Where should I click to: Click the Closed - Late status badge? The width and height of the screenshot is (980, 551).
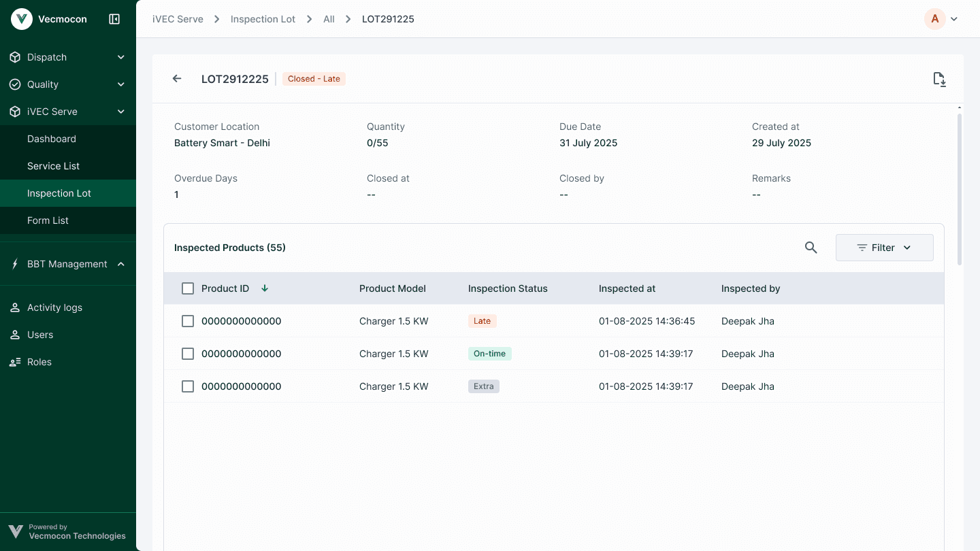[314, 79]
